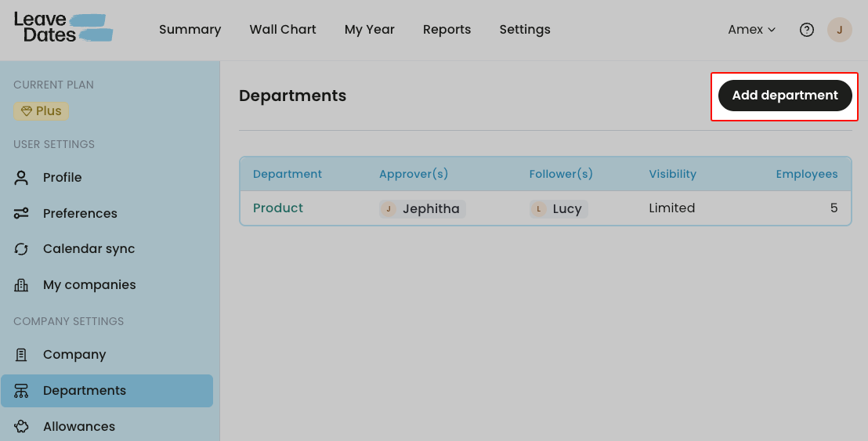Click the employee count 5

[834, 208]
